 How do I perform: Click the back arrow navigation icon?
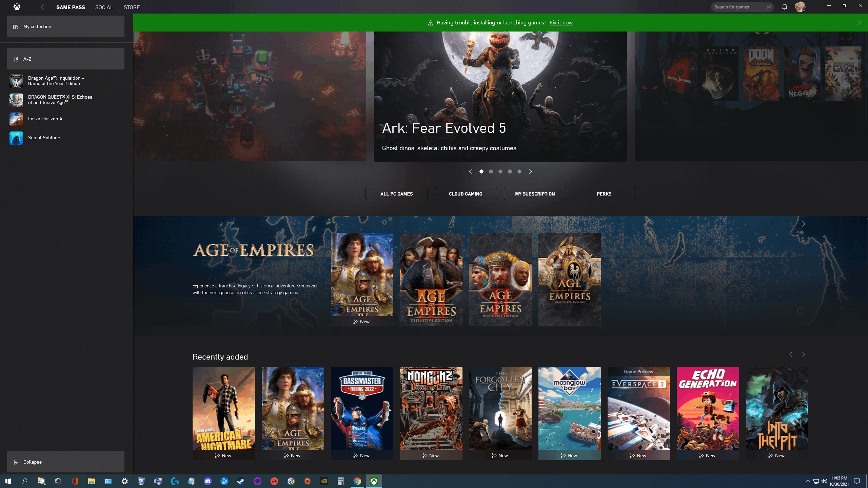pos(42,6)
